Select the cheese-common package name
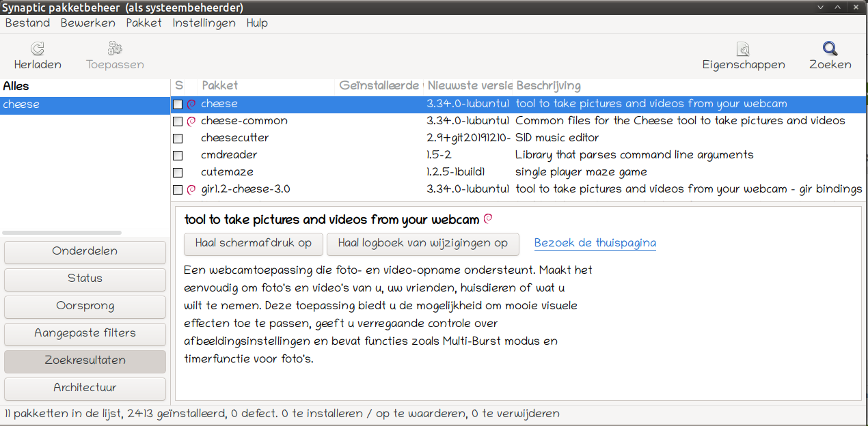Image resolution: width=868 pixels, height=426 pixels. (244, 121)
